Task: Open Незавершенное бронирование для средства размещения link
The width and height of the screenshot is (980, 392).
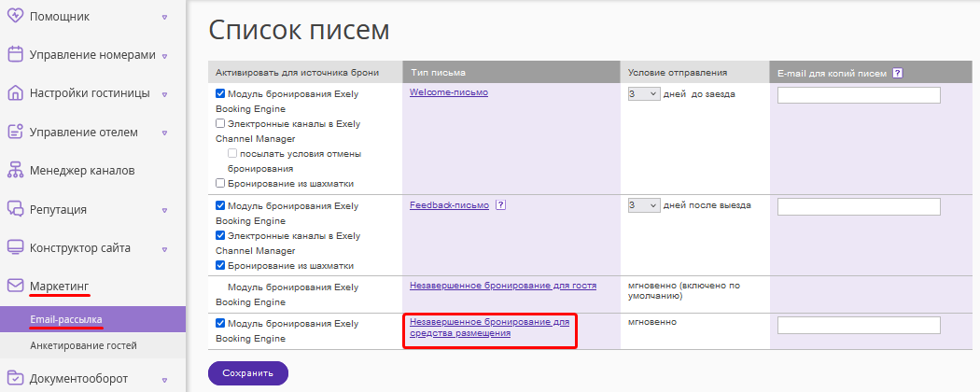Action: [x=489, y=328]
